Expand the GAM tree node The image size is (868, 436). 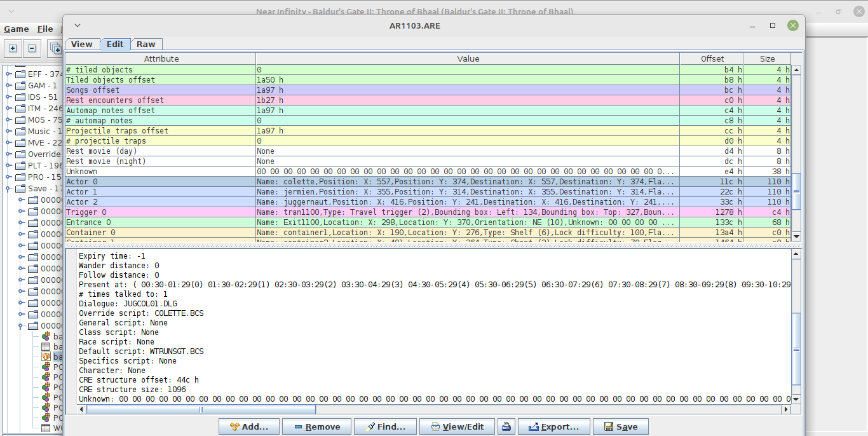pyautogui.click(x=9, y=86)
